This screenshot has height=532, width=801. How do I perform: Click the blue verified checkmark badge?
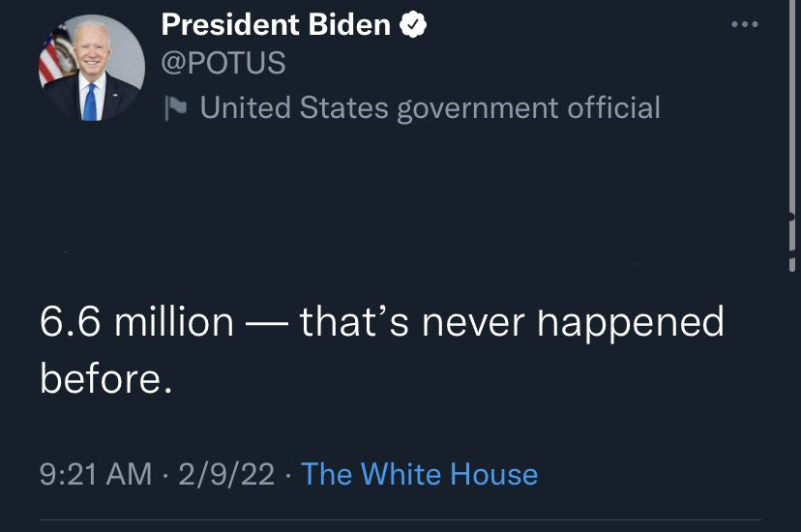click(414, 26)
